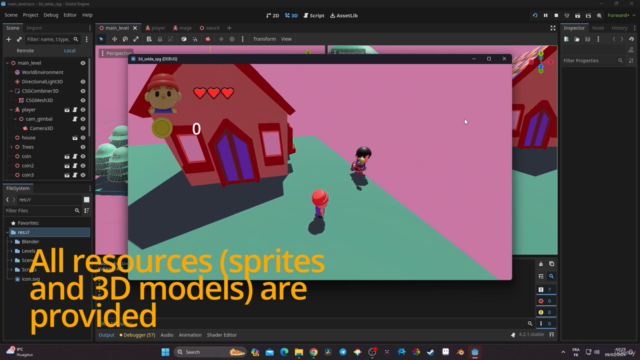640x360 pixels.
Task: Open the AssetLib workspace
Action: [344, 16]
